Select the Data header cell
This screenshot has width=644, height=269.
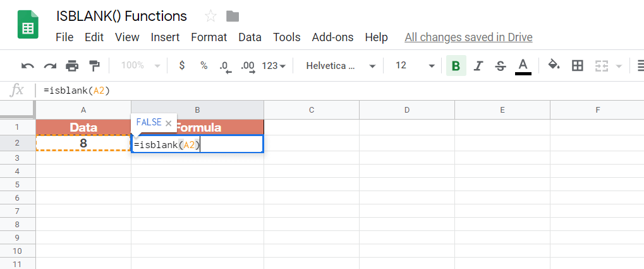[83, 127]
